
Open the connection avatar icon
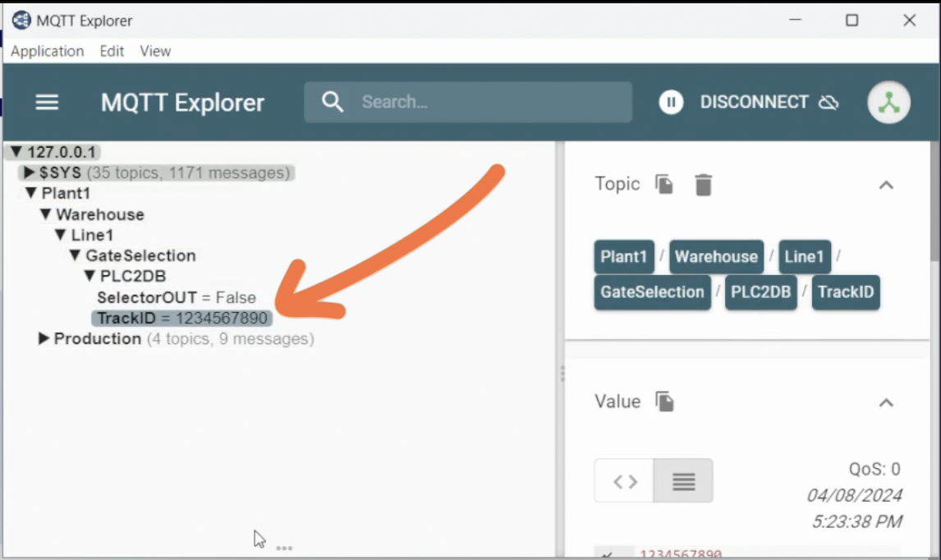pos(888,103)
